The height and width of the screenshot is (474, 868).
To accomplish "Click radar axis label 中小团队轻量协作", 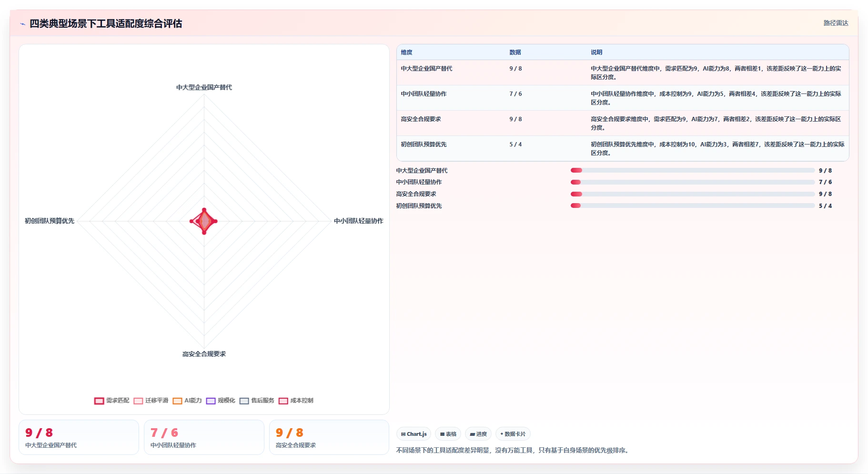I will coord(358,221).
